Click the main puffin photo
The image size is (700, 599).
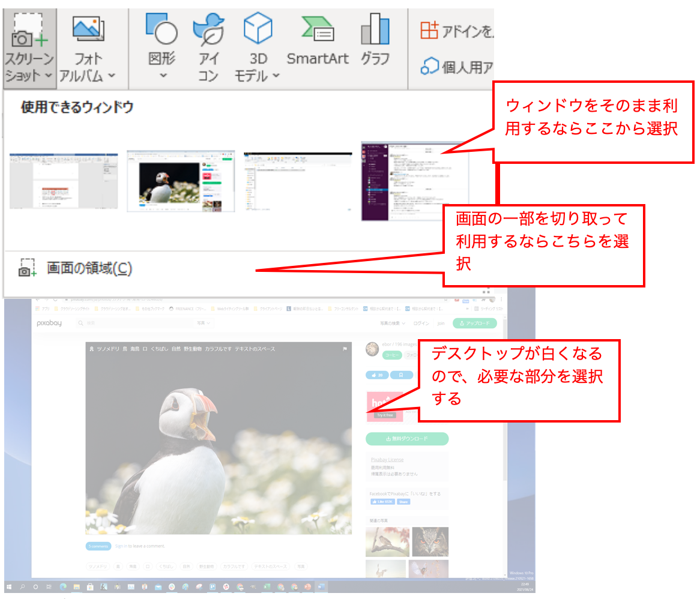219,438
